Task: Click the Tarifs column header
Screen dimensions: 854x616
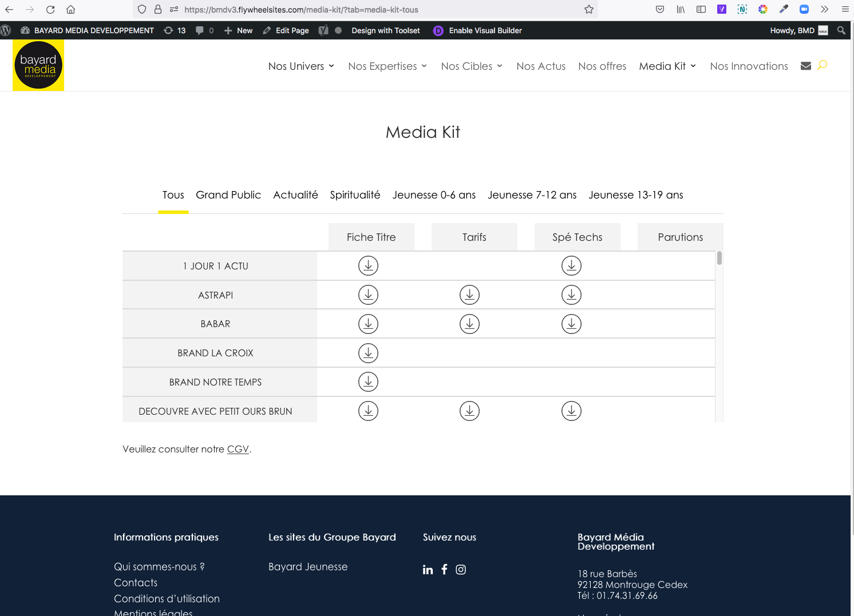Action: [475, 237]
